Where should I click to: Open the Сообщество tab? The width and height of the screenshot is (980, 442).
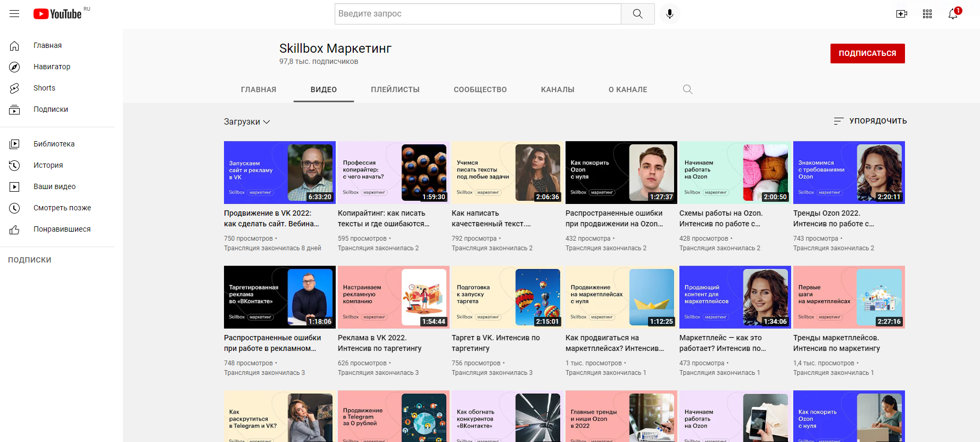(x=480, y=89)
